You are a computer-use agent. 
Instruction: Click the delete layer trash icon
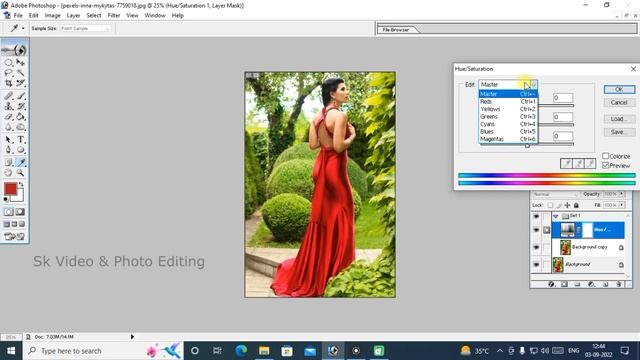619,284
